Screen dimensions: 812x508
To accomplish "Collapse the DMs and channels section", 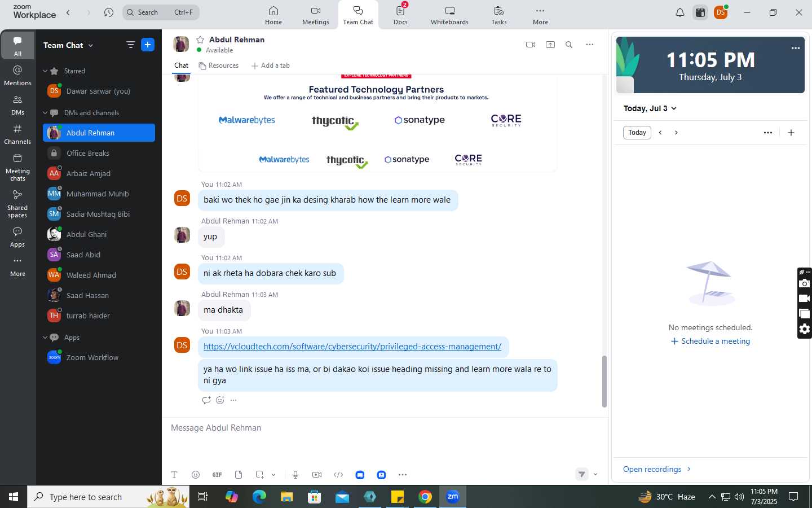I will coord(45,113).
